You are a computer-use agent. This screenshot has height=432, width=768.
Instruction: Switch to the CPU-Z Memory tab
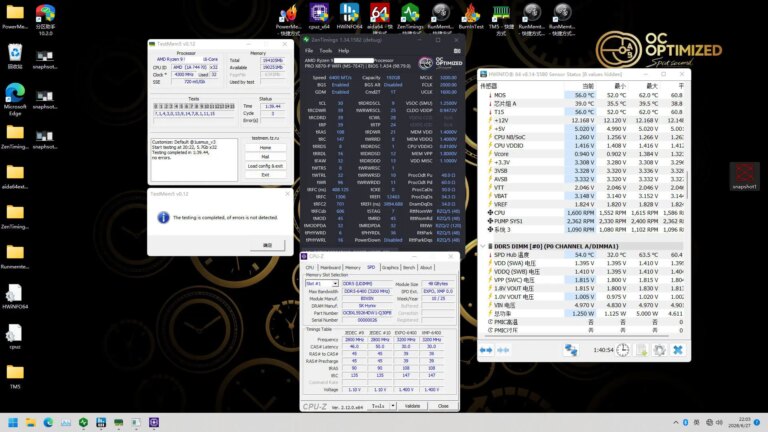[x=352, y=268]
